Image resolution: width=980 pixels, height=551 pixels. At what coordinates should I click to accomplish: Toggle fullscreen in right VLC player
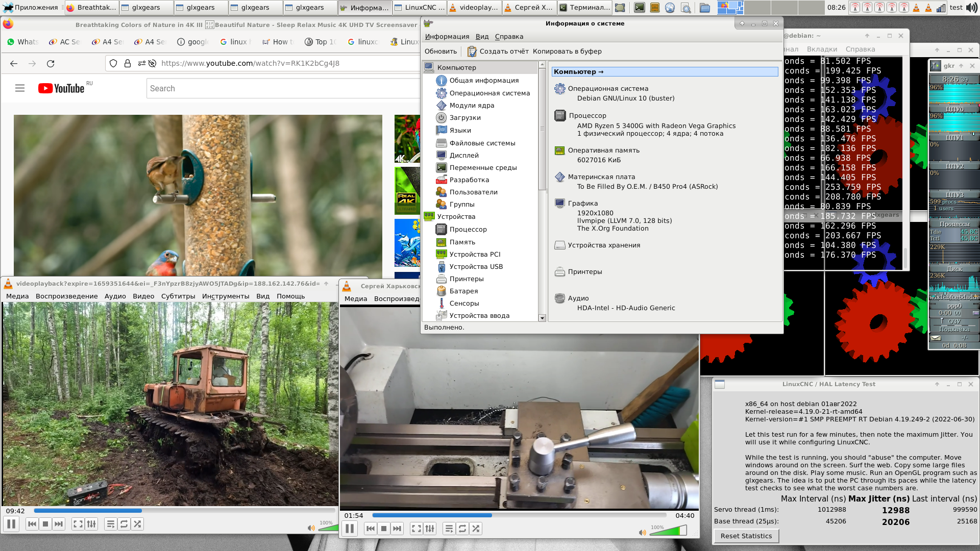coord(416,529)
